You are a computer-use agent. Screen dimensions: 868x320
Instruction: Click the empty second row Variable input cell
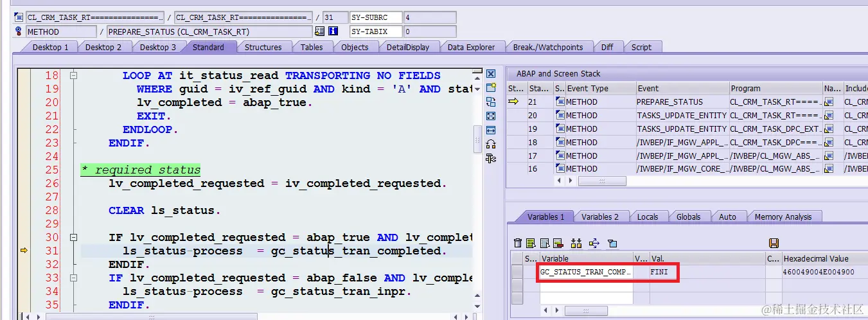[x=586, y=286]
